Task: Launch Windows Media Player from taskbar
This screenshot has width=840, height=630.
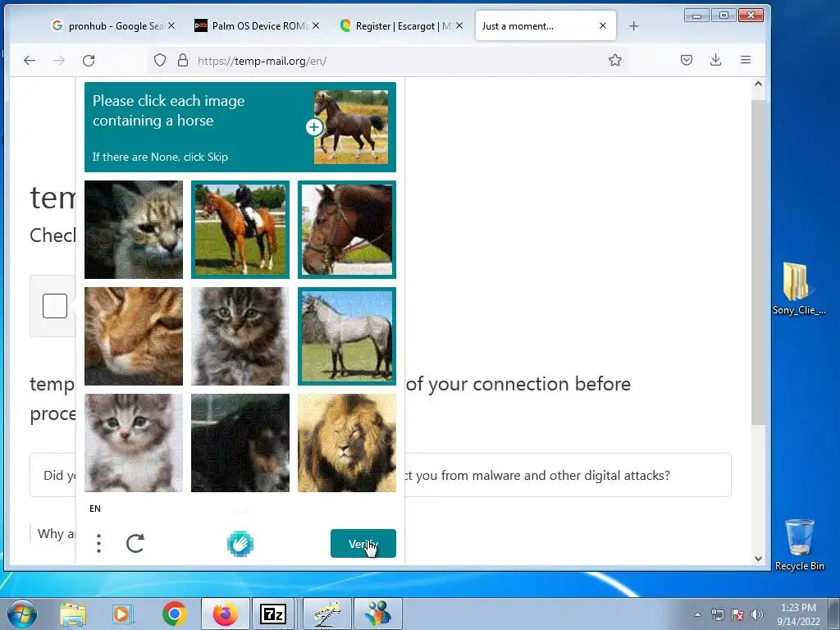Action: coord(122,614)
